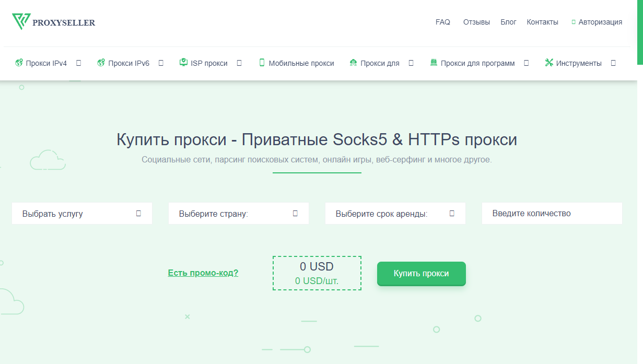Click the Социальные сети, парсинг subtitle text
The height and width of the screenshot is (364, 643).
[x=317, y=159]
